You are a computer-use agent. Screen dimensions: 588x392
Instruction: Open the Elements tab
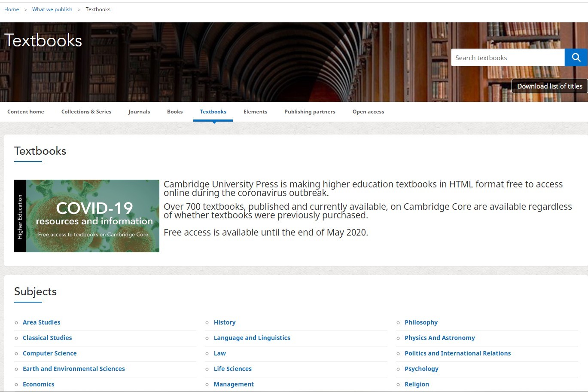[255, 112]
